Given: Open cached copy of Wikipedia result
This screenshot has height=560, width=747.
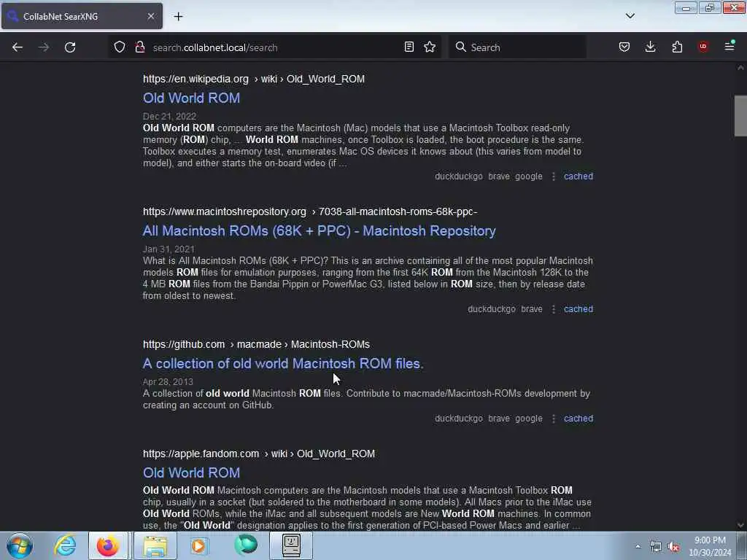Looking at the screenshot, I should click(578, 176).
